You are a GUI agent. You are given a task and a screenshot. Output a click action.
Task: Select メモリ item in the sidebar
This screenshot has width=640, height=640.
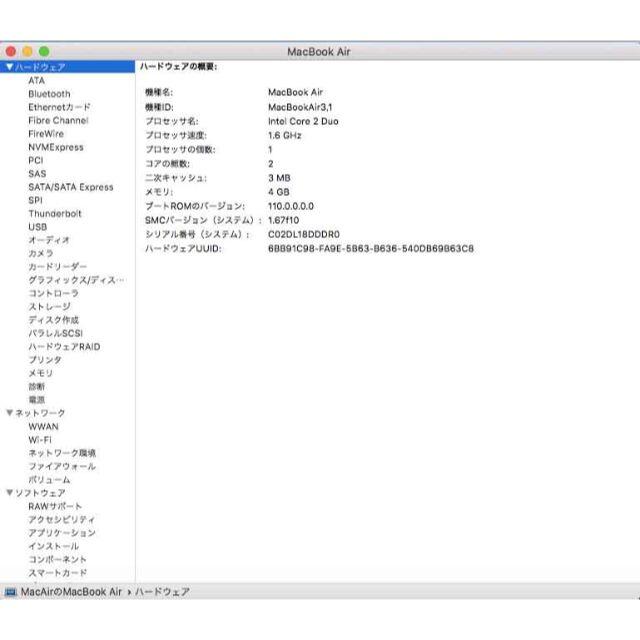(40, 373)
